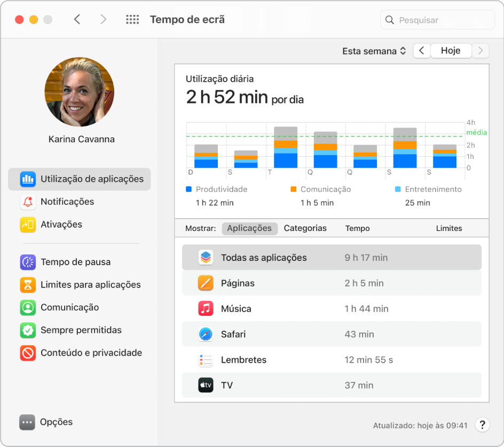Click the Música app icon
Screen dimensions: 504x447
[x=206, y=309]
